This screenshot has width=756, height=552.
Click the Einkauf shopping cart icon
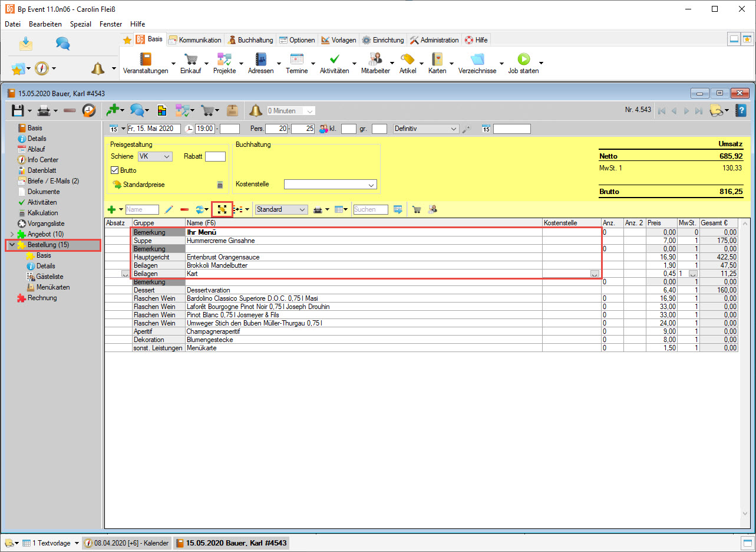pos(190,60)
